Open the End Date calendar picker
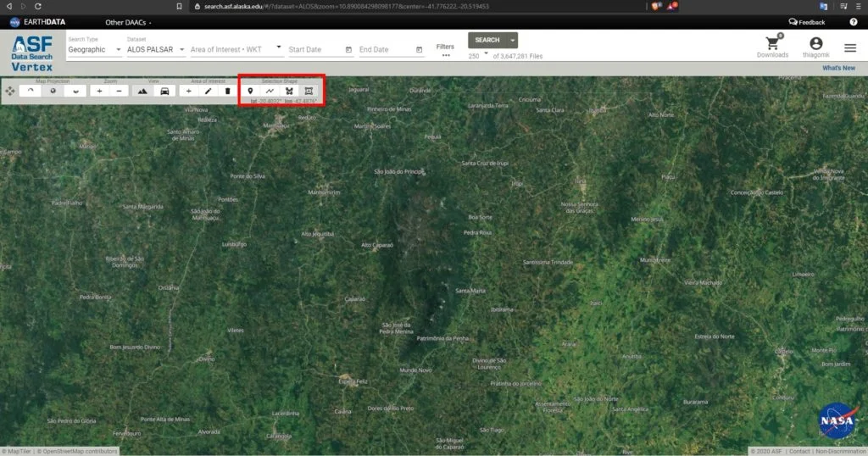 point(419,50)
